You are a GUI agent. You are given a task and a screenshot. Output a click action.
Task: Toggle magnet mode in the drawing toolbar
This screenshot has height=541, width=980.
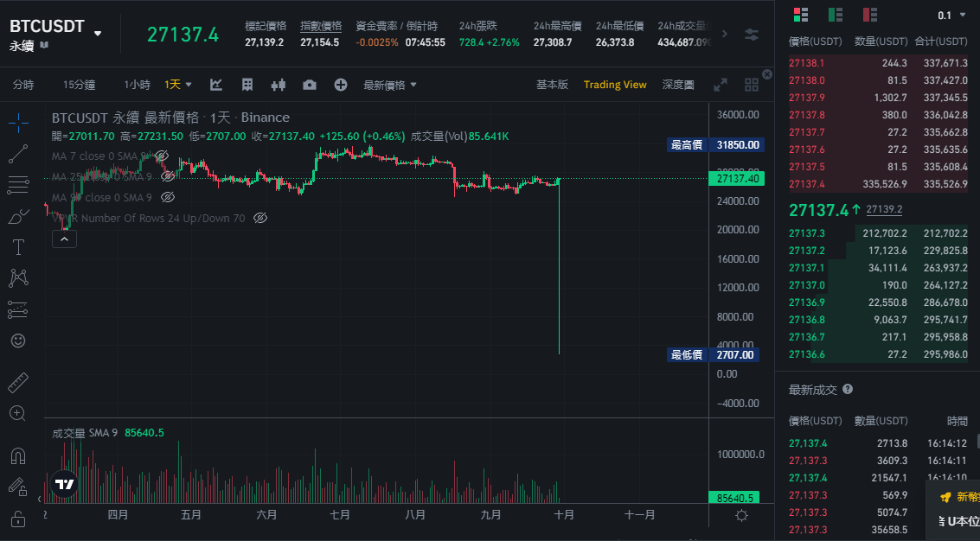click(18, 456)
